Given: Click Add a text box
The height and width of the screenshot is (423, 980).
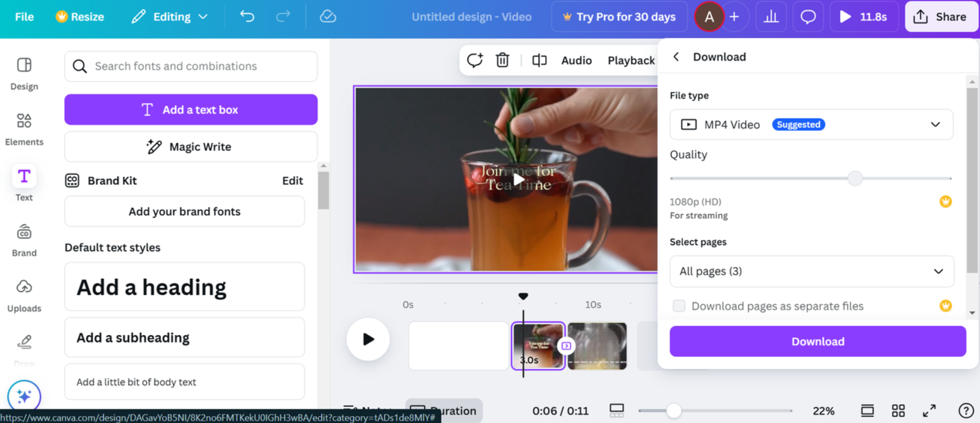Looking at the screenshot, I should (x=191, y=109).
